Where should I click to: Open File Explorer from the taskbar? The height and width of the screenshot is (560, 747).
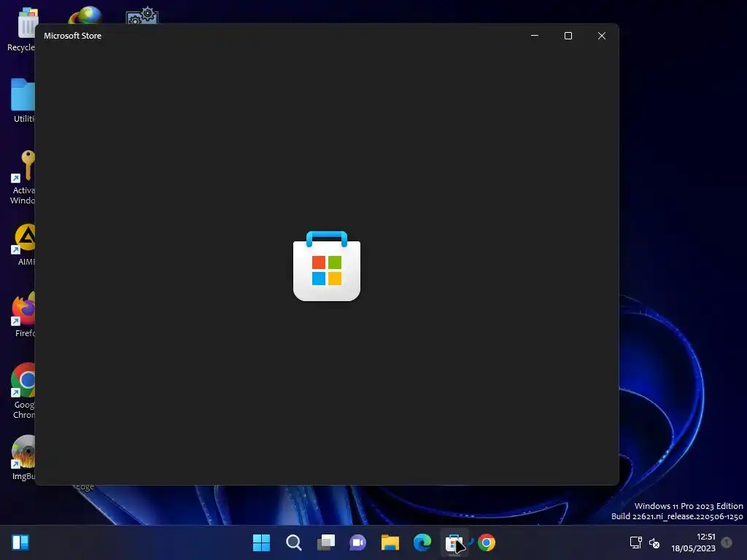pyautogui.click(x=390, y=542)
